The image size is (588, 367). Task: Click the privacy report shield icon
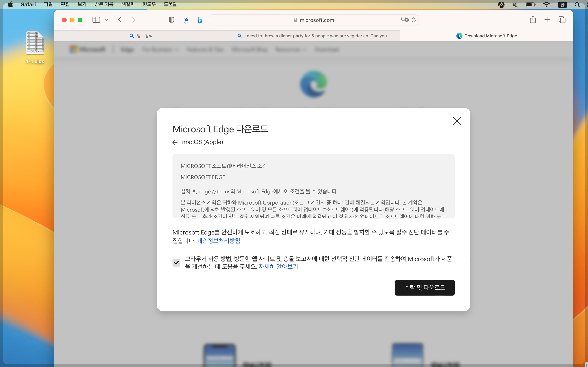click(171, 20)
